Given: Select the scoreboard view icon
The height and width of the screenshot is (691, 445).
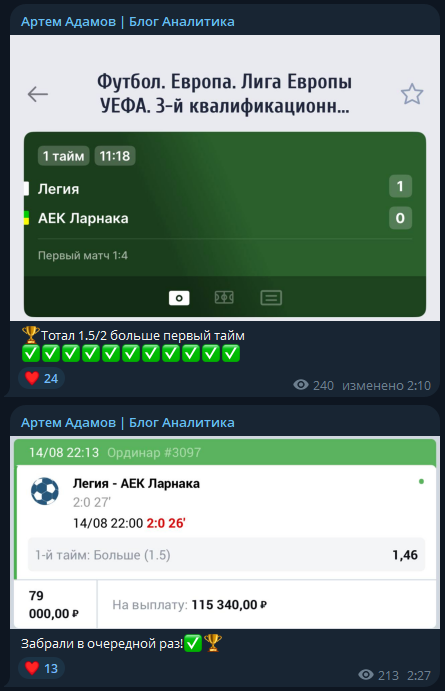Looking at the screenshot, I should (x=179, y=298).
